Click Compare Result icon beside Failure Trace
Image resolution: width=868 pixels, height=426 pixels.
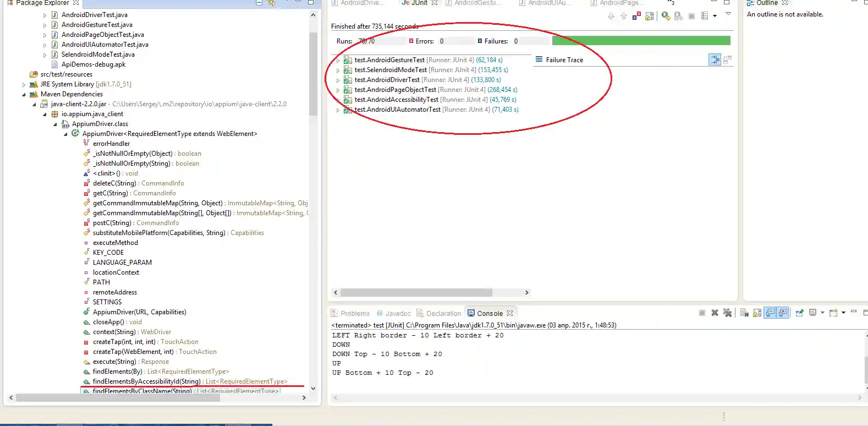pyautogui.click(x=727, y=59)
